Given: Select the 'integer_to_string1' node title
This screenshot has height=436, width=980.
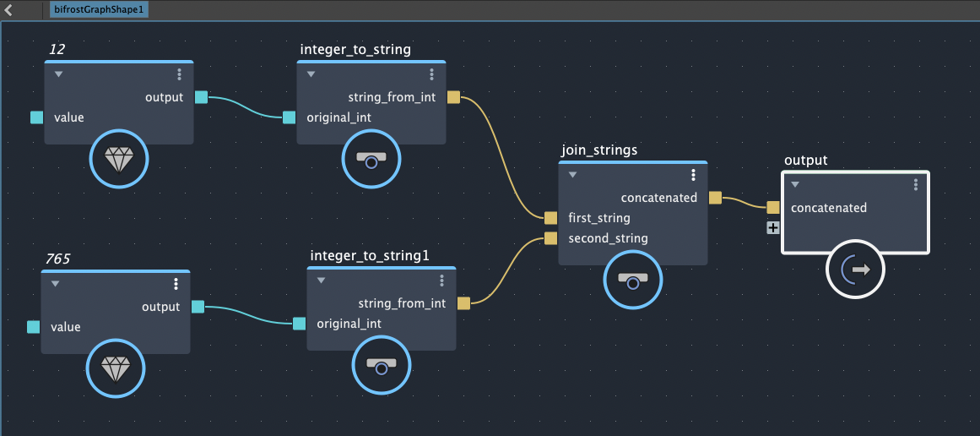Looking at the screenshot, I should pos(370,256).
